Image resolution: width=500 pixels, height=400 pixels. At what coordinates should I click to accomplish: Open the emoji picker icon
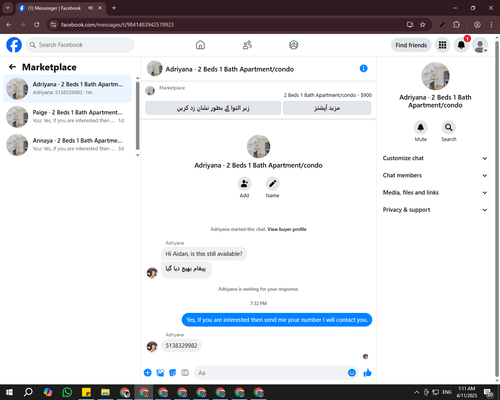[x=352, y=373]
